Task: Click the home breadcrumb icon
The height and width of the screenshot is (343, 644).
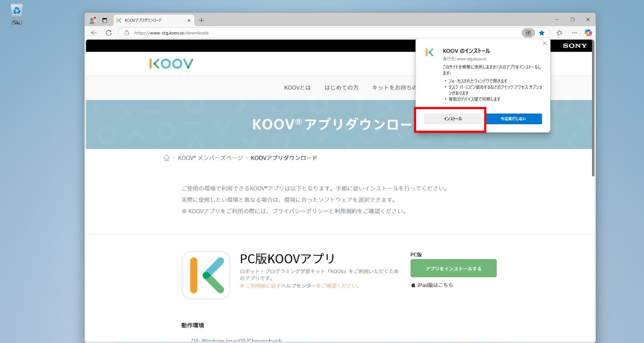Action: click(166, 158)
